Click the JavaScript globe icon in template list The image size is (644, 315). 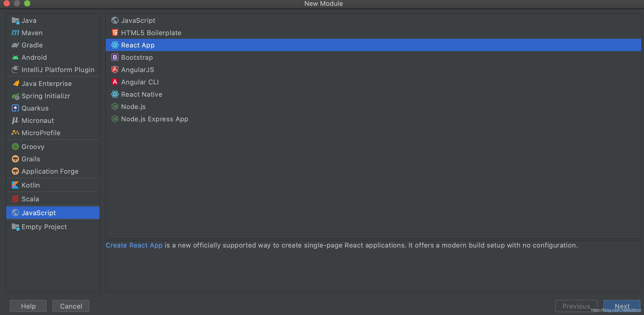pos(115,20)
